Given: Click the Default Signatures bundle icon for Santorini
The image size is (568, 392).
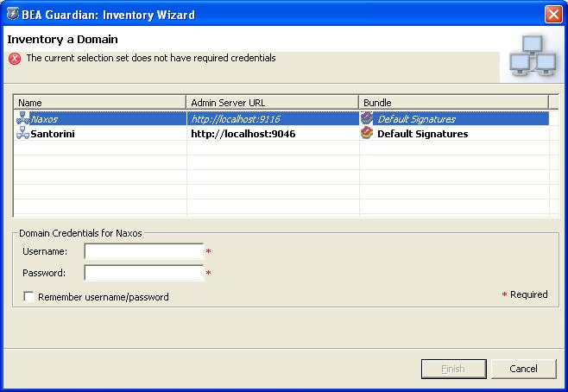Looking at the screenshot, I should [x=367, y=133].
